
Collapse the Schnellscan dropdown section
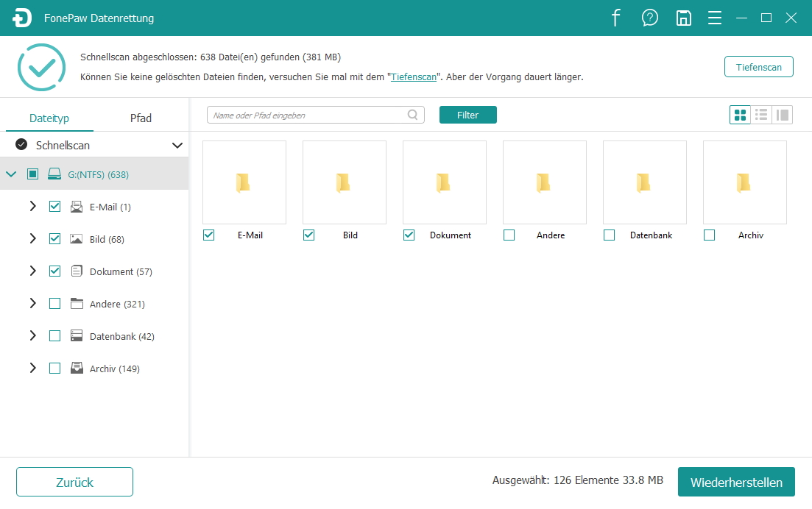click(x=177, y=145)
